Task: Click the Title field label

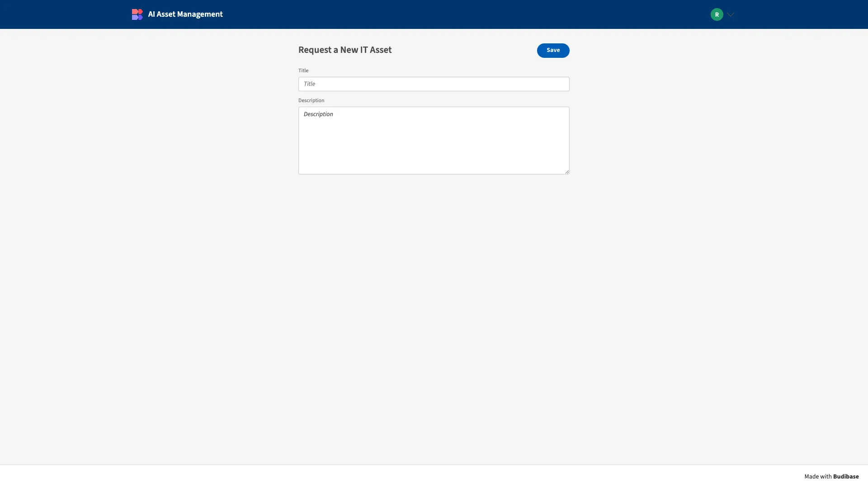Action: coord(303,70)
